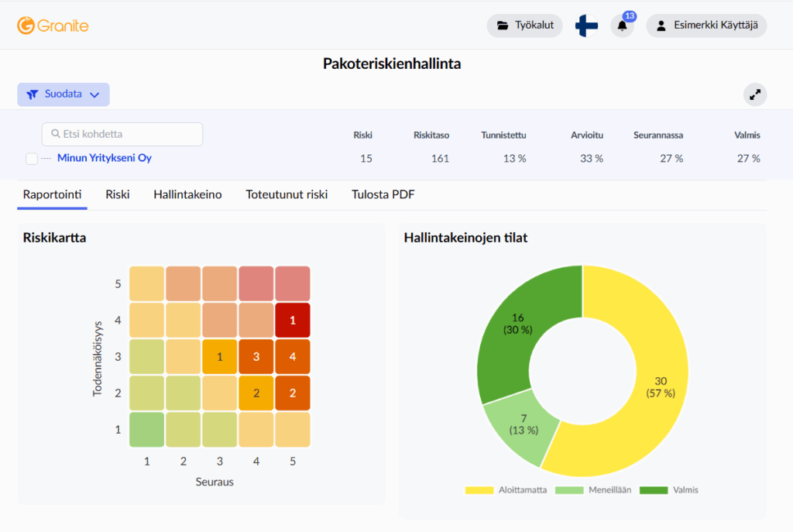Focus the Etsi kohdetta search field
The height and width of the screenshot is (532, 793).
(122, 134)
